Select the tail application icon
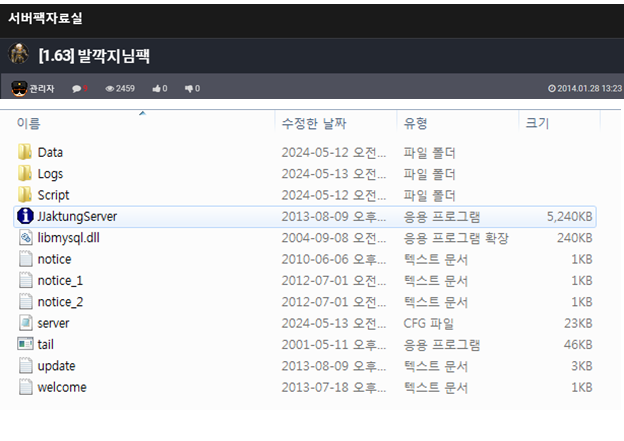This screenshot has width=624, height=441. pyautogui.click(x=25, y=344)
